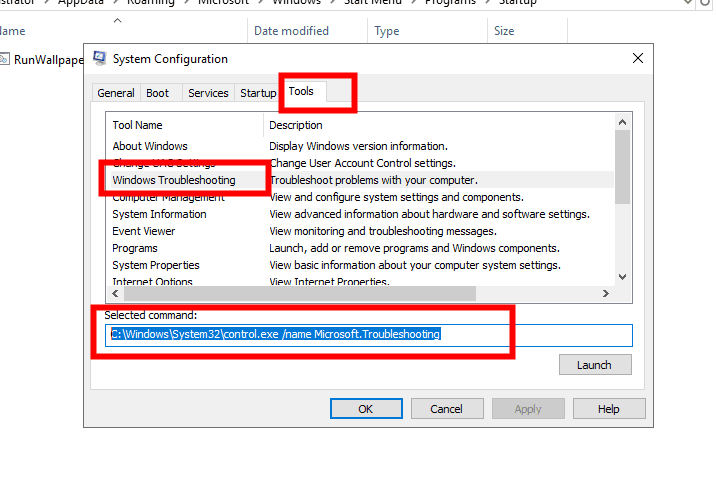The width and height of the screenshot is (717, 489).
Task: Click the System Configuration title bar icon
Action: click(x=101, y=59)
